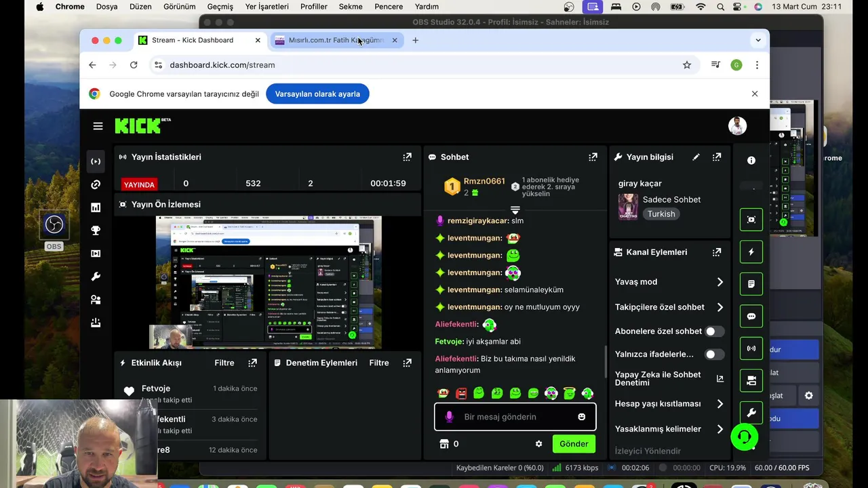Image resolution: width=868 pixels, height=488 pixels.
Task: Open the analytics bar chart sidebar icon
Action: pyautogui.click(x=96, y=207)
